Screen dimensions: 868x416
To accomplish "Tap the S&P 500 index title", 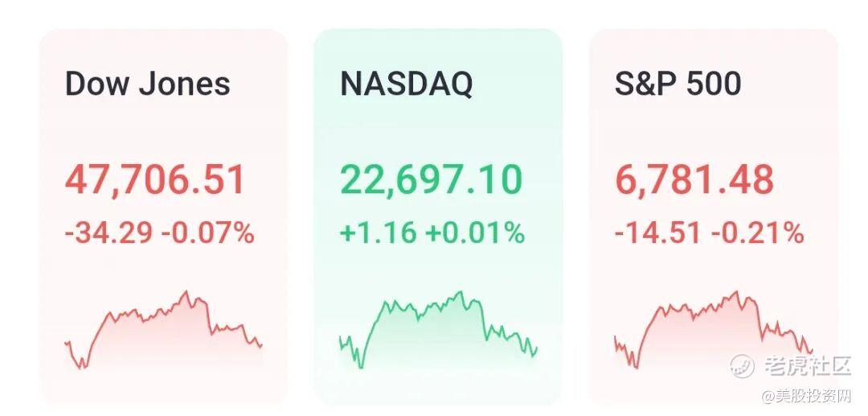I will (x=678, y=84).
